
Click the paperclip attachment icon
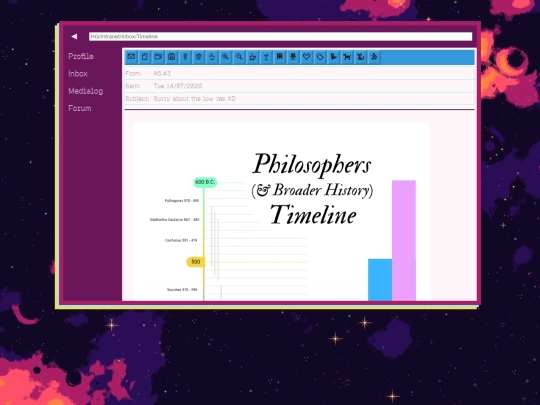185,57
